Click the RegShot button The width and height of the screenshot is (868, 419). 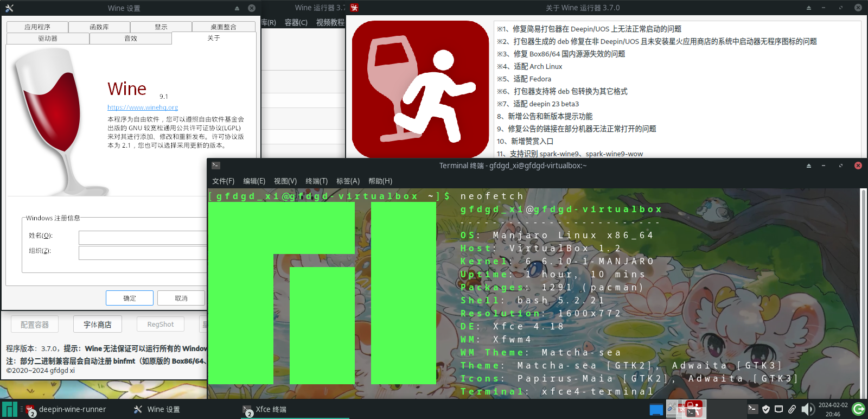coord(161,325)
